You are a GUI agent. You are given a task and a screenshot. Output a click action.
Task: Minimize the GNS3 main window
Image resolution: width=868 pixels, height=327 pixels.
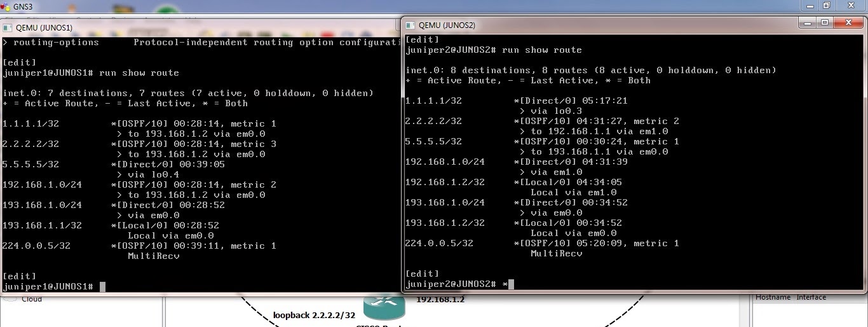[809, 5]
